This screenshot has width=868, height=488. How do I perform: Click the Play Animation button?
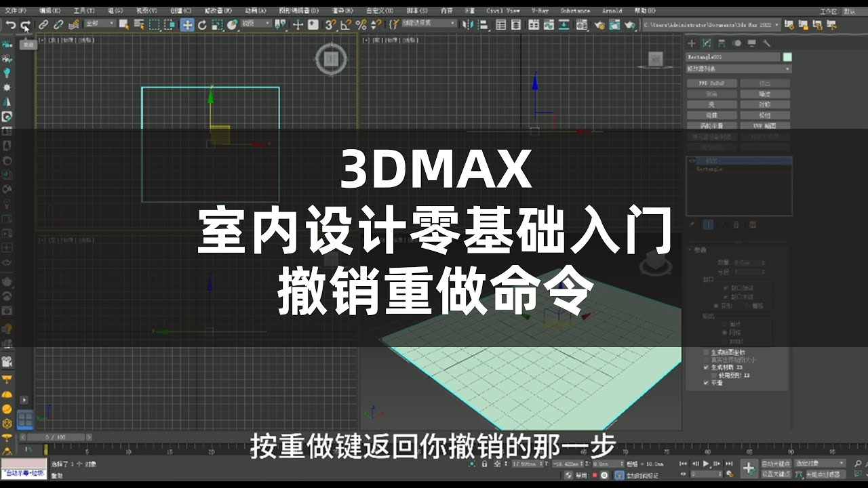pos(706,464)
